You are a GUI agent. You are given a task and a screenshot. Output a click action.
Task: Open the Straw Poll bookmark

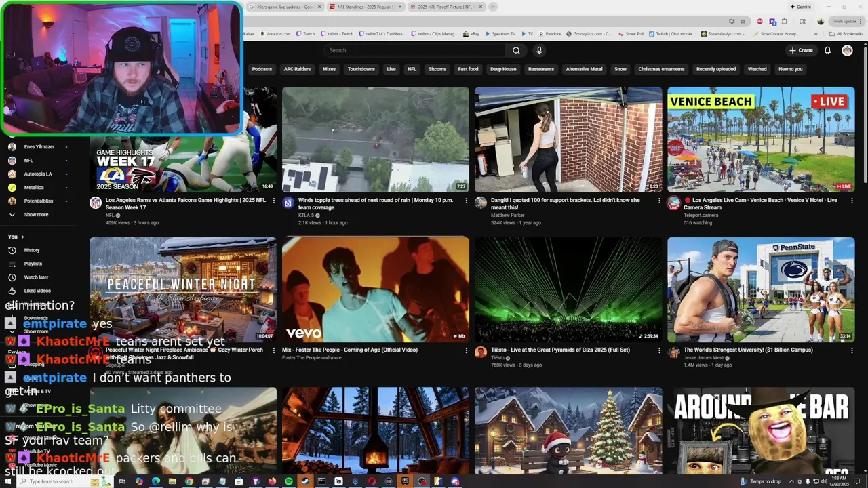631,33
